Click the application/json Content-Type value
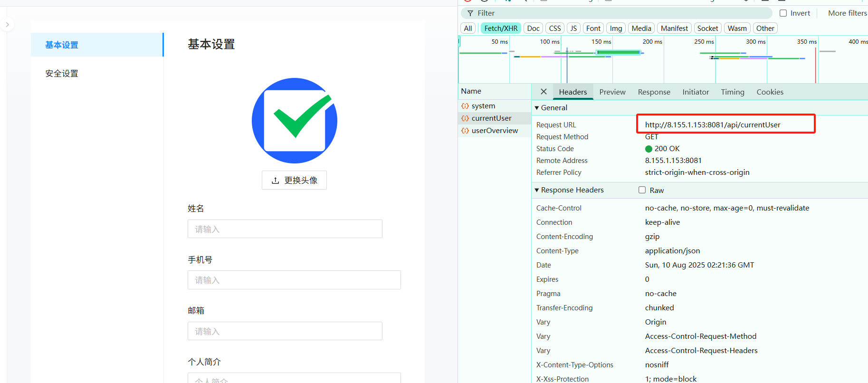 tap(672, 251)
